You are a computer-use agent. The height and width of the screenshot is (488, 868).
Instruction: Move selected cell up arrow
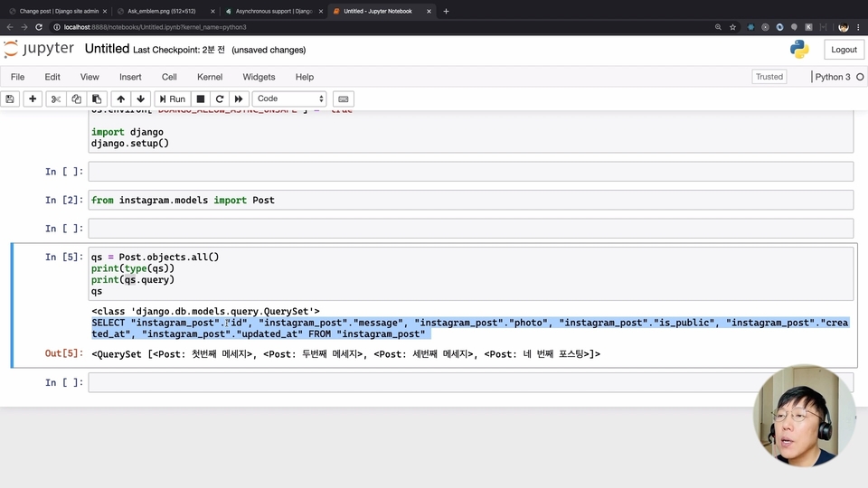(120, 99)
